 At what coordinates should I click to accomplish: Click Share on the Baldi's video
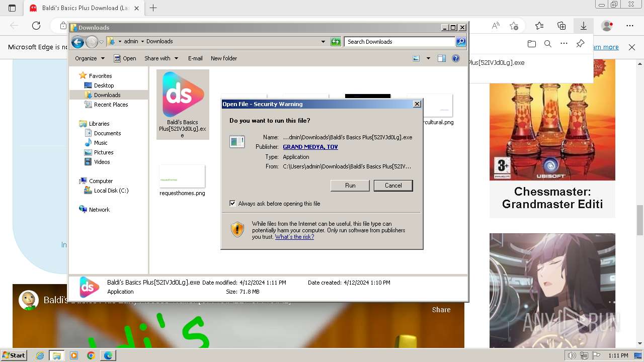pos(441,310)
